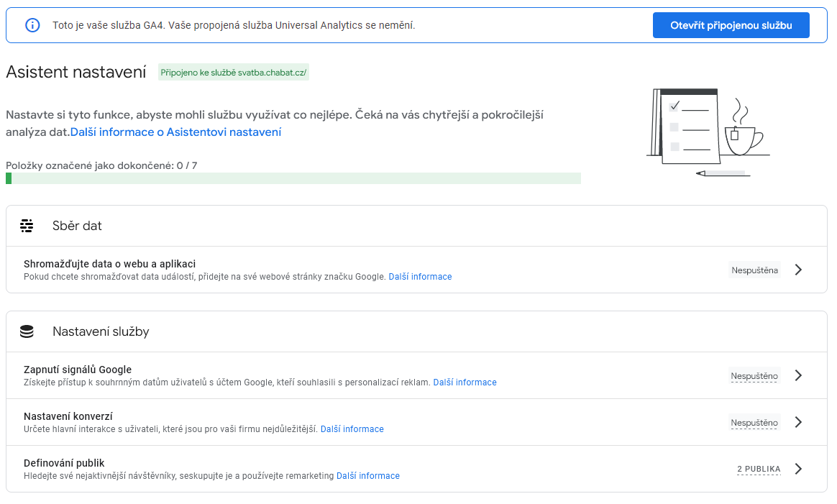Screen dimensions: 837x504
Task: Click Nespuštěno status next to signálů Google
Action: pyautogui.click(x=754, y=376)
